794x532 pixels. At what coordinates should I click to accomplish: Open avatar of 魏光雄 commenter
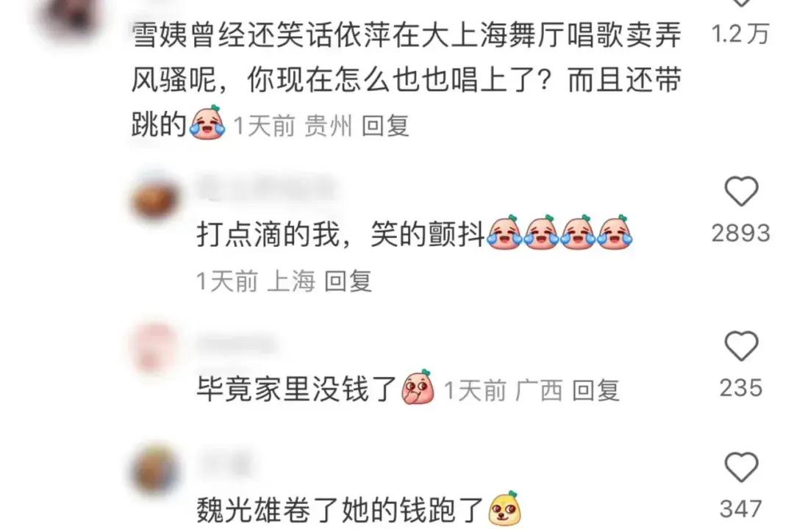pos(155,471)
